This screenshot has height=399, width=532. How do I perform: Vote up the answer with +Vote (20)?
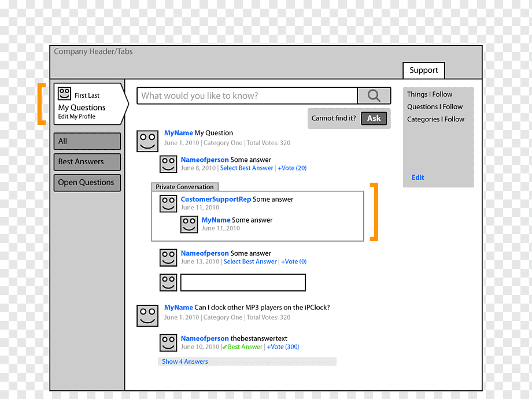coord(292,168)
